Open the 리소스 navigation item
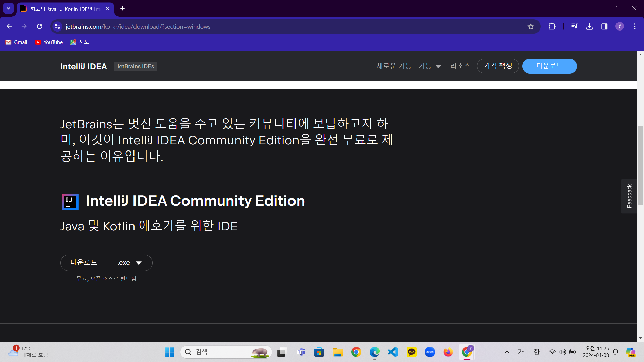 460,66
